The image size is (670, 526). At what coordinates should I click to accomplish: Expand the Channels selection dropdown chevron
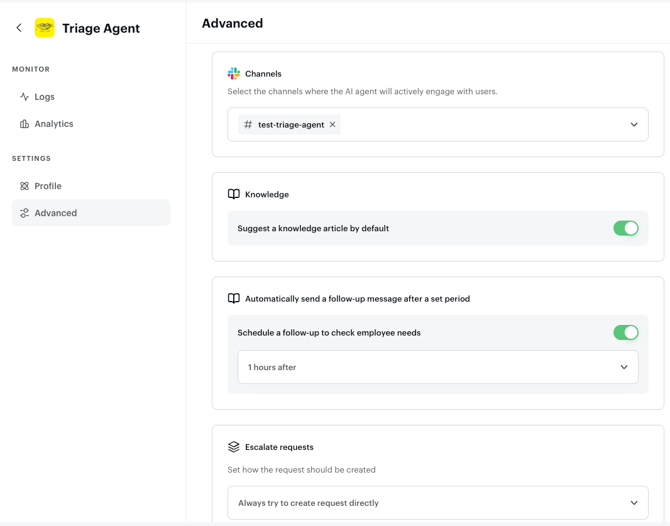click(634, 125)
